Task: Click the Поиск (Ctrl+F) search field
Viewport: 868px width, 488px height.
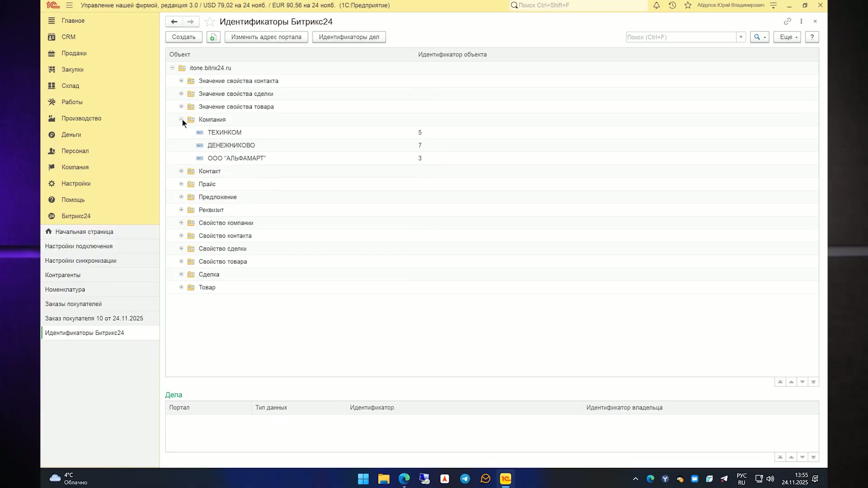Action: (681, 37)
